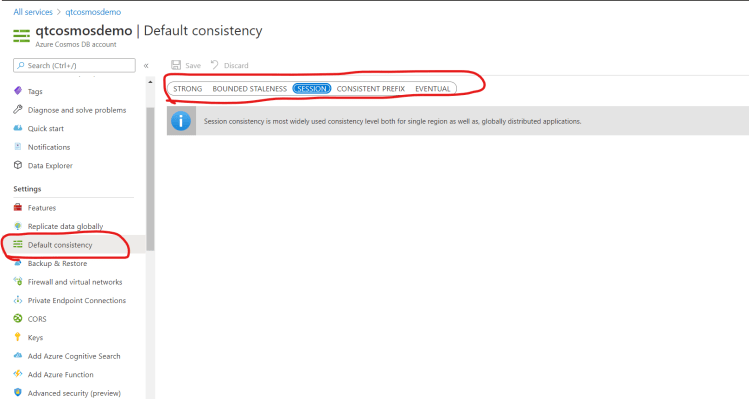Click the Search (Ctrl+/) input field
Viewport: 749px width, 399px height.
pyautogui.click(x=75, y=65)
